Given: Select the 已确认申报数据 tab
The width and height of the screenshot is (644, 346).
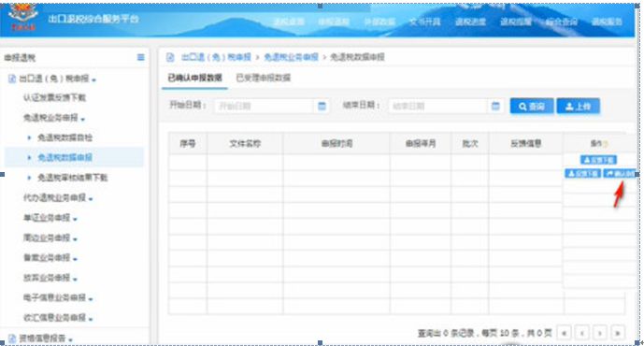Looking at the screenshot, I should pos(194,78).
